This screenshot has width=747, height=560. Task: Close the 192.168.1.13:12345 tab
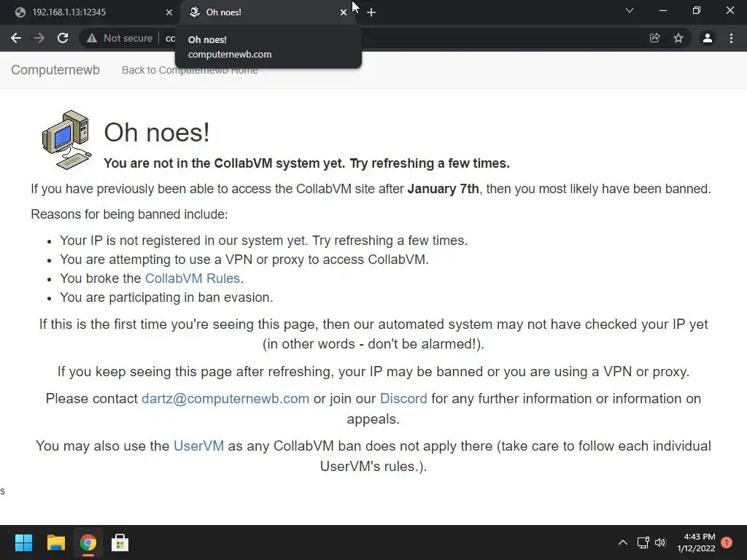tap(169, 12)
